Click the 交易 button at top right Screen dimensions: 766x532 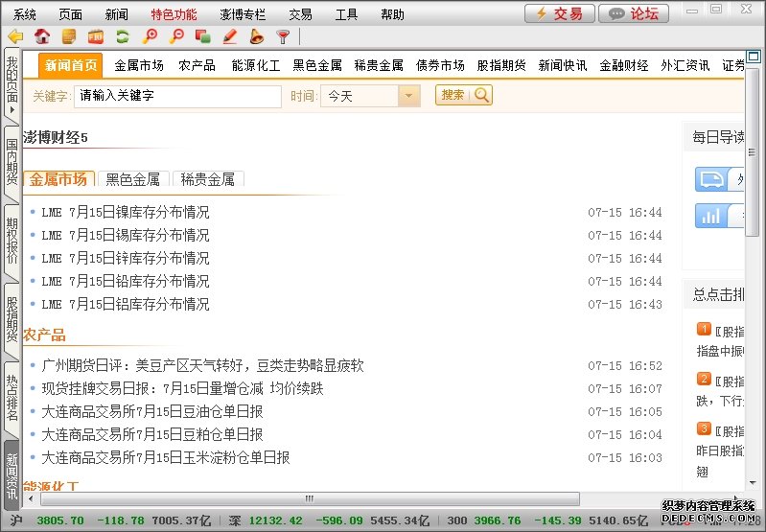pyautogui.click(x=558, y=13)
